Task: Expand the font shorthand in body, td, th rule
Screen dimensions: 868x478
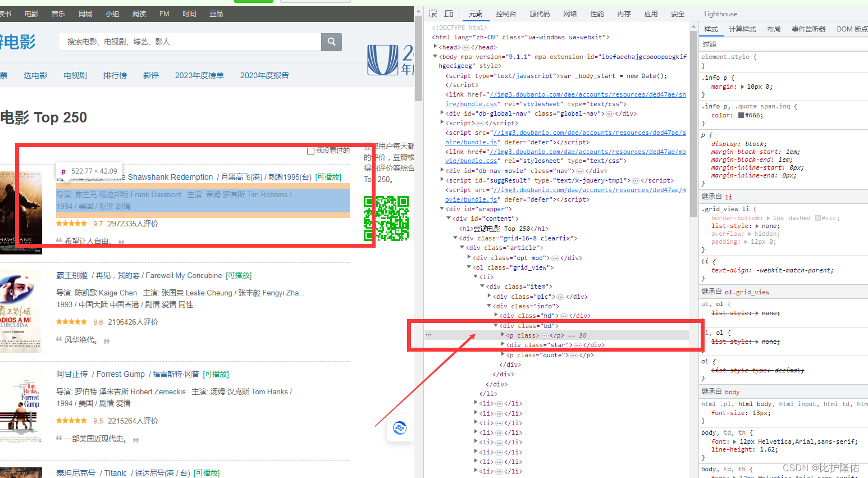Action: coord(735,441)
